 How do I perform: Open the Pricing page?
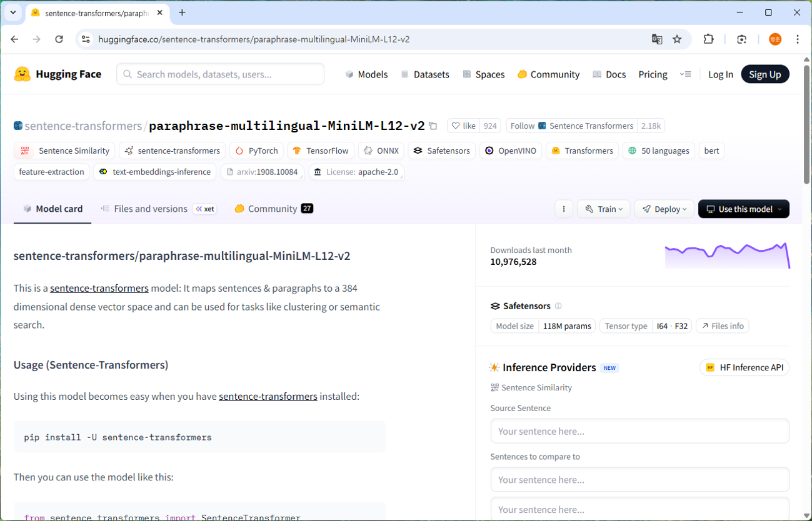653,74
